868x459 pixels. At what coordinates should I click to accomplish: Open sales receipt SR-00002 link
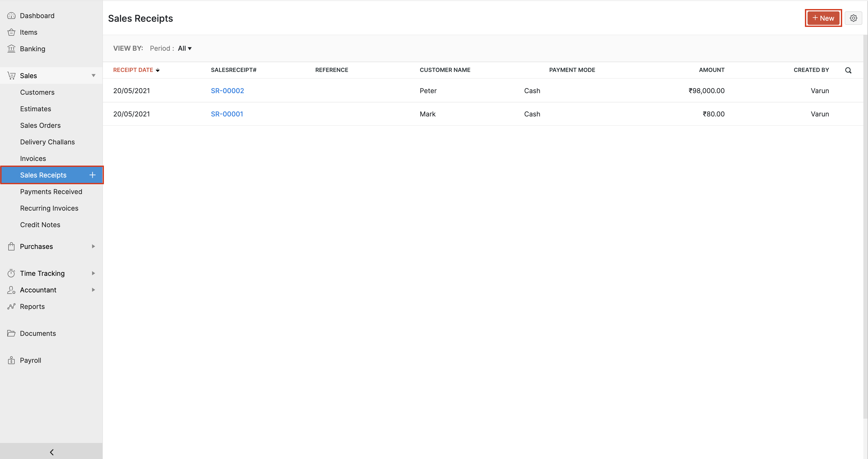pyautogui.click(x=227, y=91)
